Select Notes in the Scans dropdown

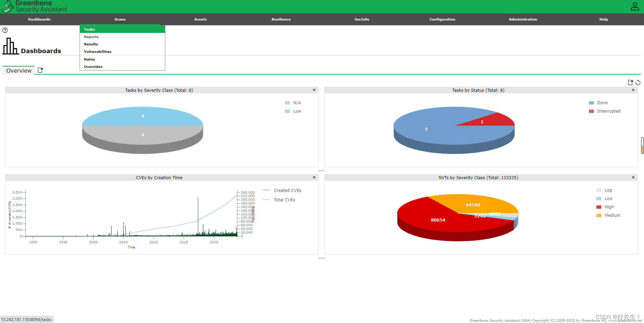pos(122,59)
